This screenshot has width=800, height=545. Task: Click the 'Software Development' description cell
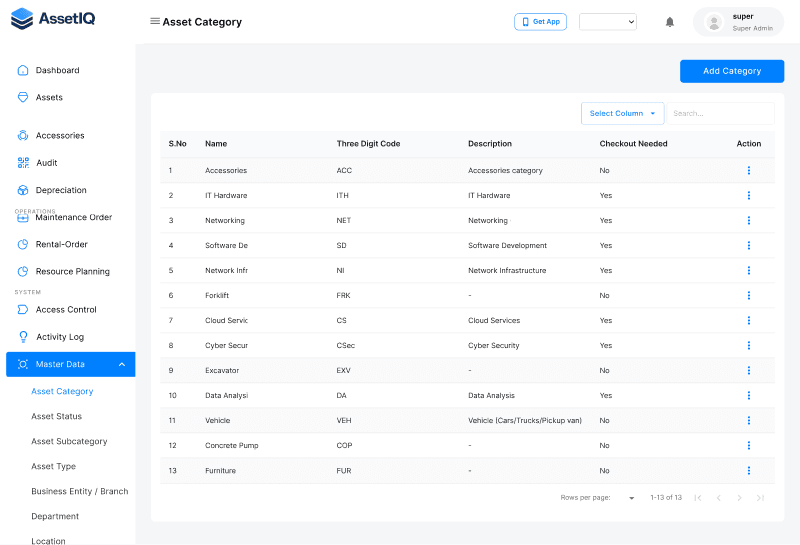508,245
